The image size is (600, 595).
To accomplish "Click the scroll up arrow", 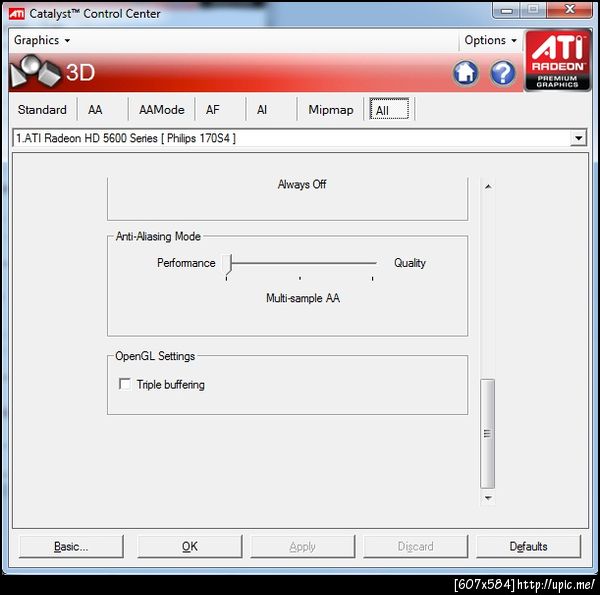I will (488, 187).
